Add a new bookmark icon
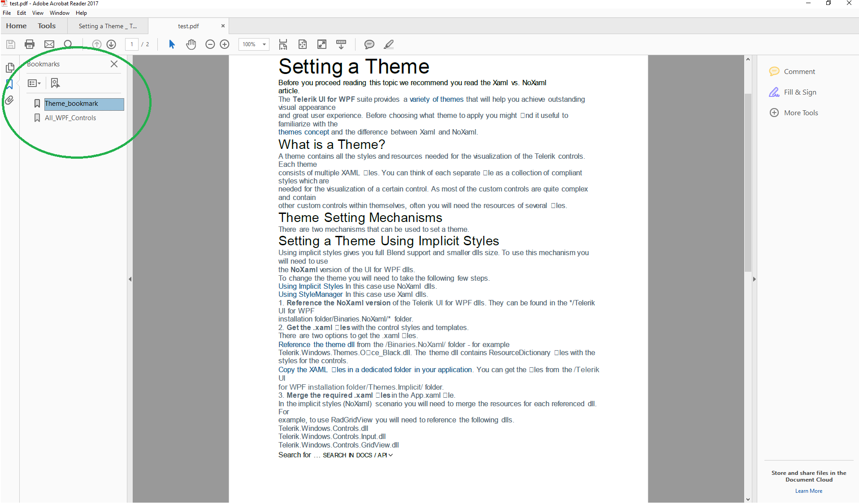 pyautogui.click(x=55, y=83)
